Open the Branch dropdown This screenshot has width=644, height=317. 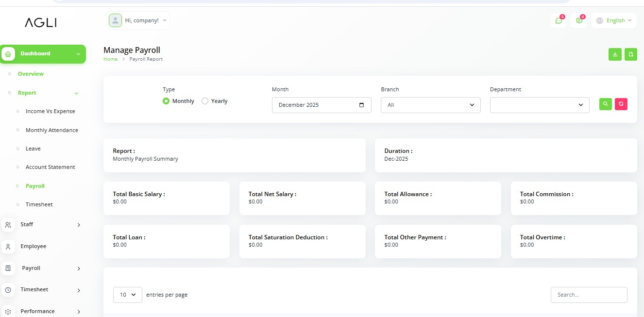(430, 105)
